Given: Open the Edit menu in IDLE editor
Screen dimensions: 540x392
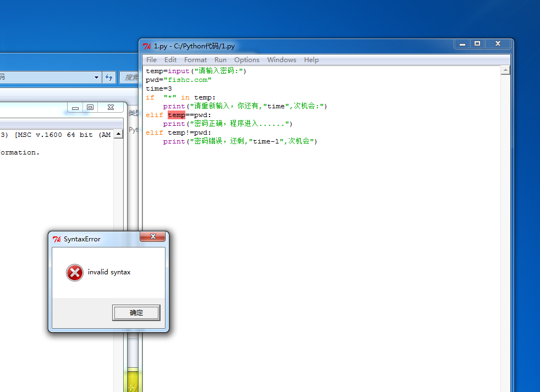Looking at the screenshot, I should 170,60.
